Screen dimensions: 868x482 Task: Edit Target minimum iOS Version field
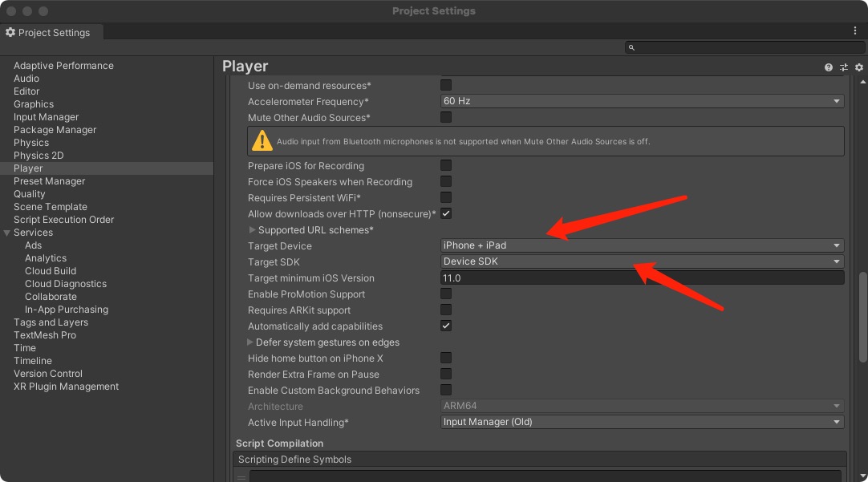point(642,277)
